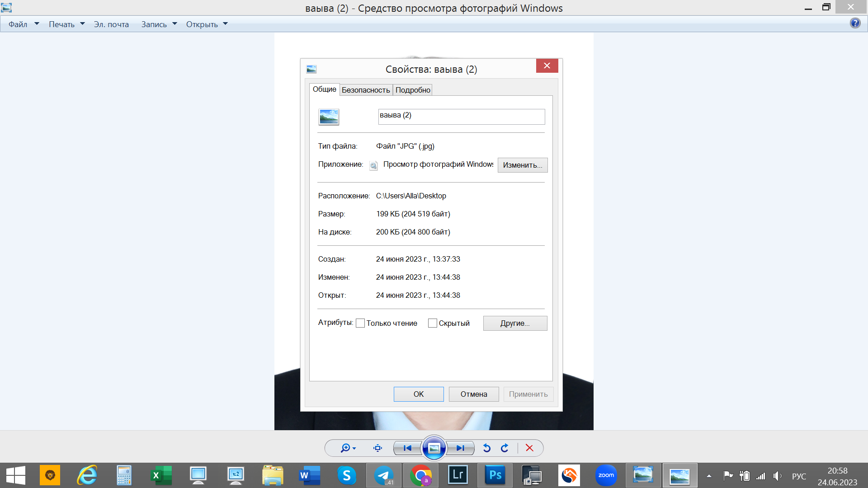The image size is (868, 488).
Task: Switch to the Подробно tab
Action: click(x=412, y=90)
